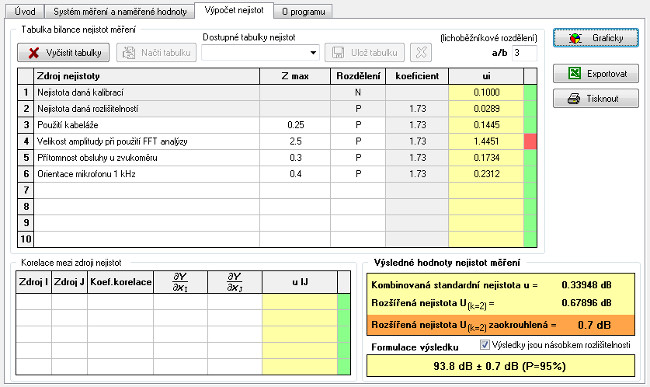Click the delete-table X icon button
The height and width of the screenshot is (387, 650).
click(x=421, y=53)
